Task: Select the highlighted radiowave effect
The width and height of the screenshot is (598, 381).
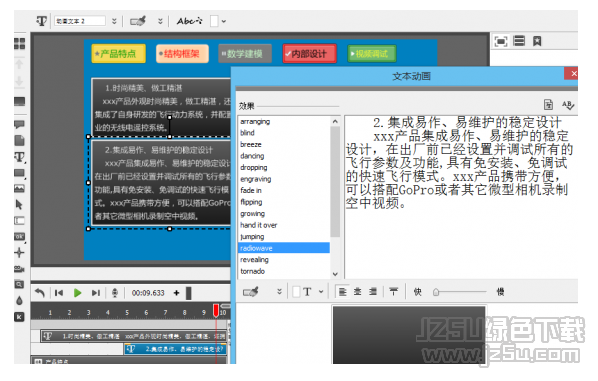Action: point(284,248)
